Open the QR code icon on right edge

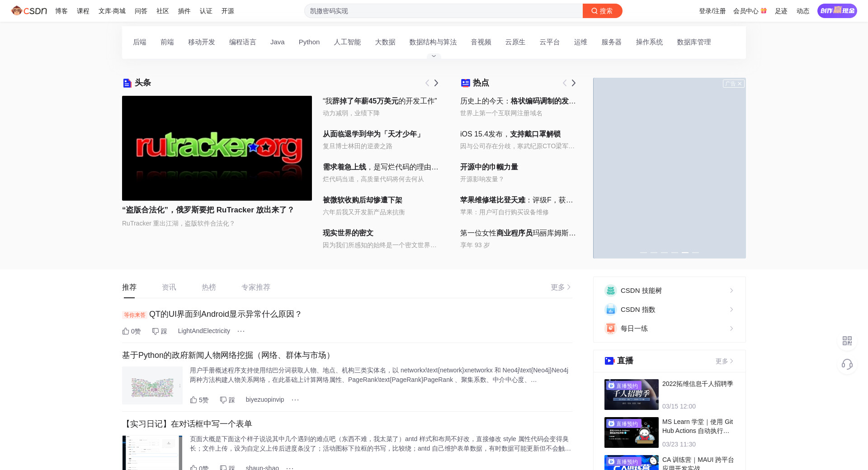(x=847, y=341)
